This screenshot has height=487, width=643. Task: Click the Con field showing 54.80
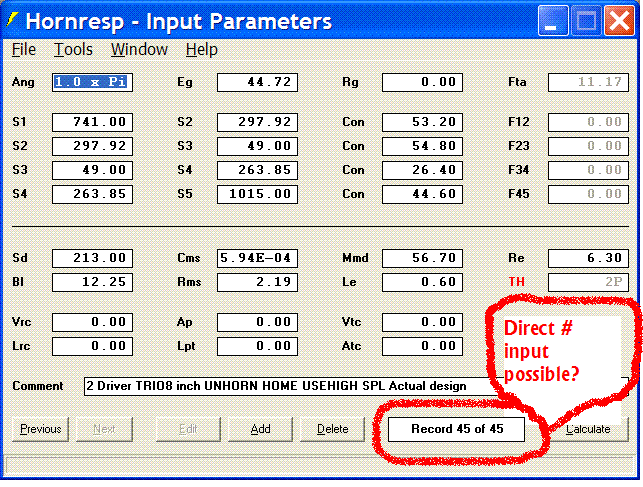pyautogui.click(x=422, y=146)
